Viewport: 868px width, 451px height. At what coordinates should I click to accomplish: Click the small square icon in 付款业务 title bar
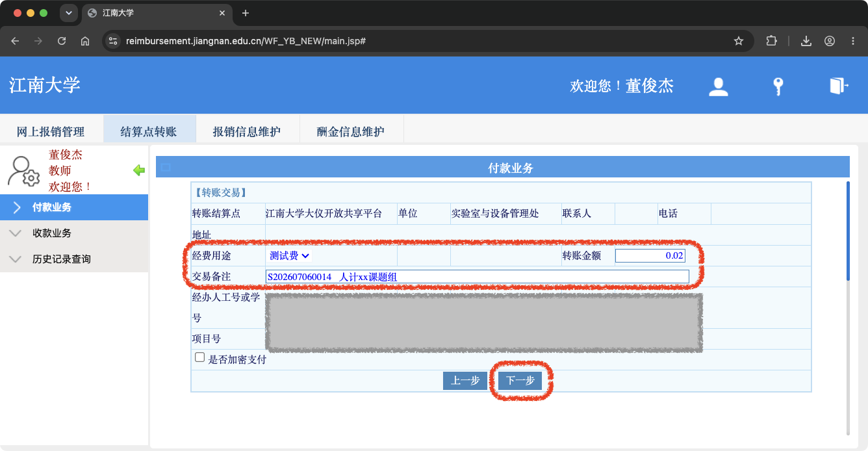[x=166, y=168]
